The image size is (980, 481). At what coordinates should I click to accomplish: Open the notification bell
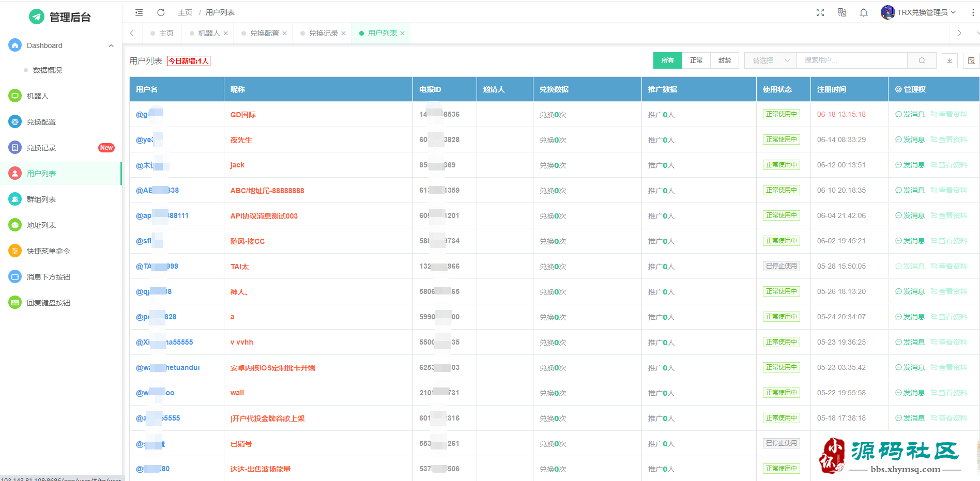click(x=863, y=12)
